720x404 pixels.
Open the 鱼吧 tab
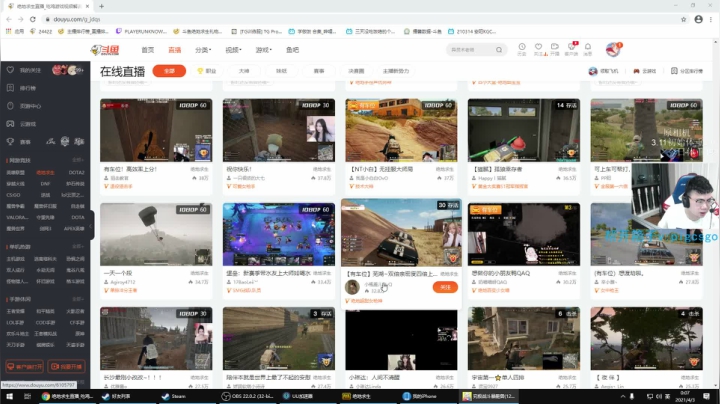(x=292, y=50)
